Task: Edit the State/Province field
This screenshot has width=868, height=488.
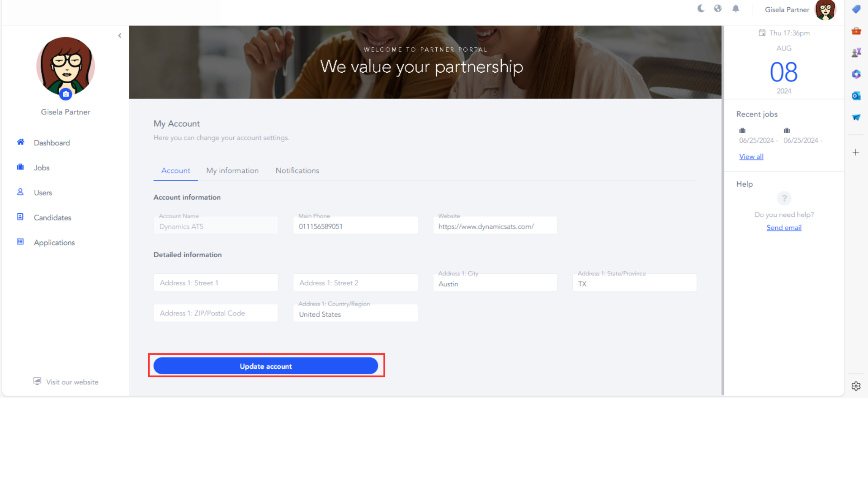Action: (x=635, y=282)
